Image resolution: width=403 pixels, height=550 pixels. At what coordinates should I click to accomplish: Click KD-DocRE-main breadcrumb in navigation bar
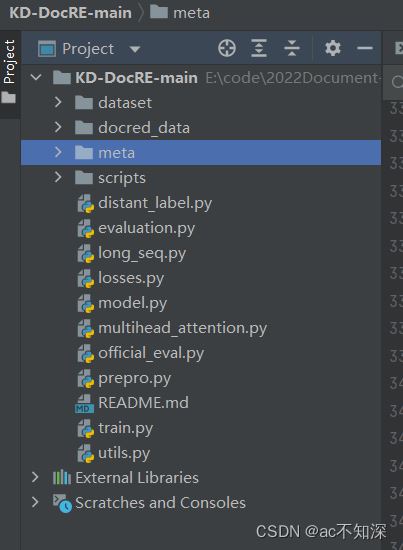70,13
